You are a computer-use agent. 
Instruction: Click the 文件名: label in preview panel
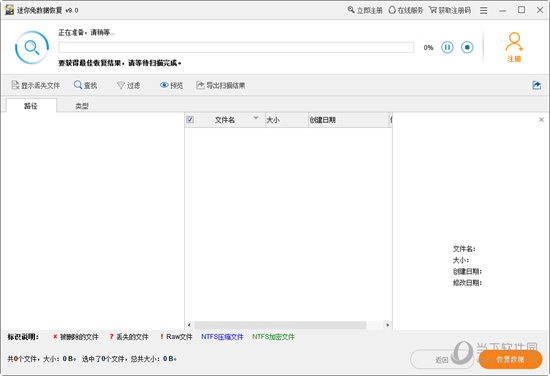pyautogui.click(x=464, y=249)
